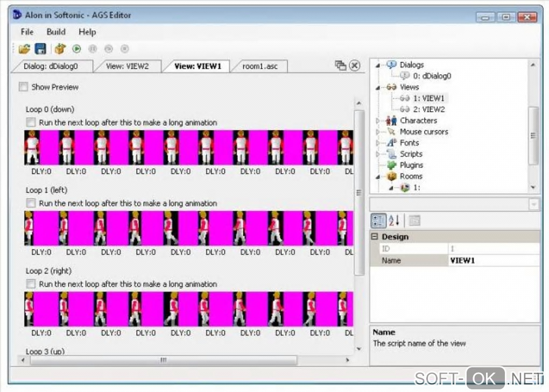Build the game with the package icon

click(60, 48)
